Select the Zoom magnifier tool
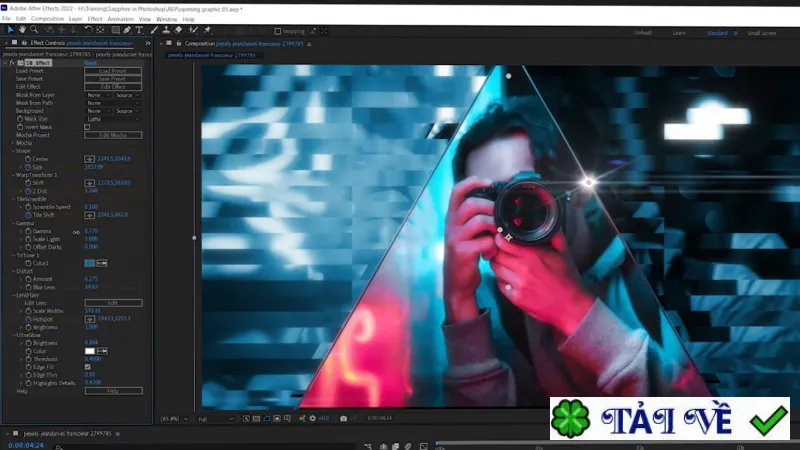This screenshot has height=450, width=800. [x=34, y=30]
